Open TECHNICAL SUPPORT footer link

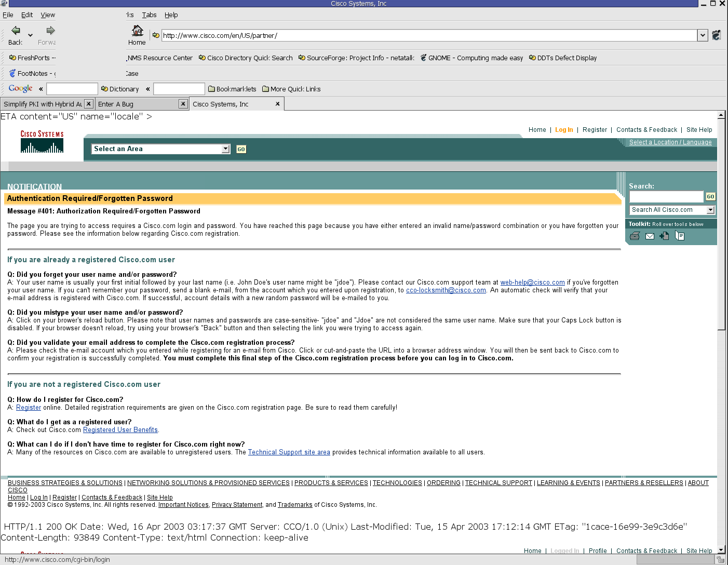click(498, 483)
